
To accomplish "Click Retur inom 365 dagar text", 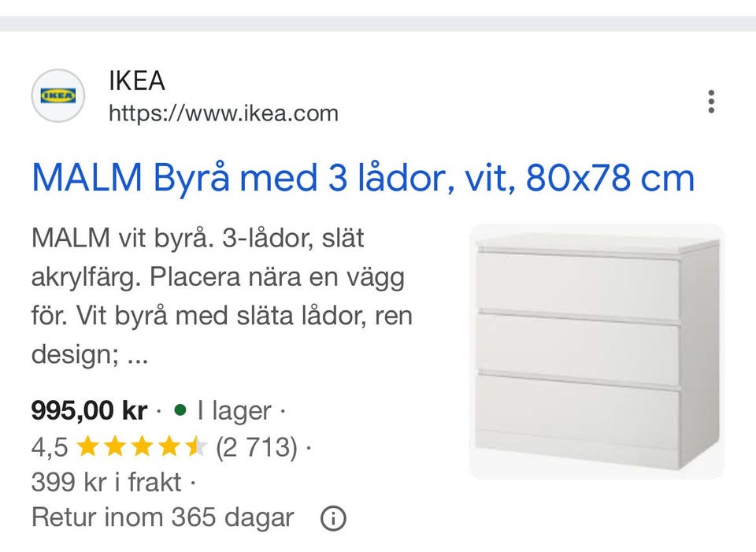I will tap(162, 518).
